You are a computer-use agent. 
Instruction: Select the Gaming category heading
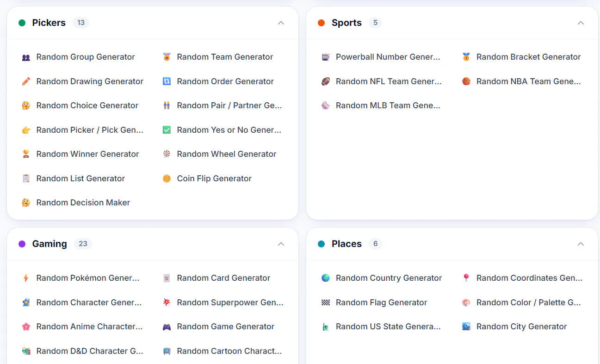pyautogui.click(x=49, y=244)
